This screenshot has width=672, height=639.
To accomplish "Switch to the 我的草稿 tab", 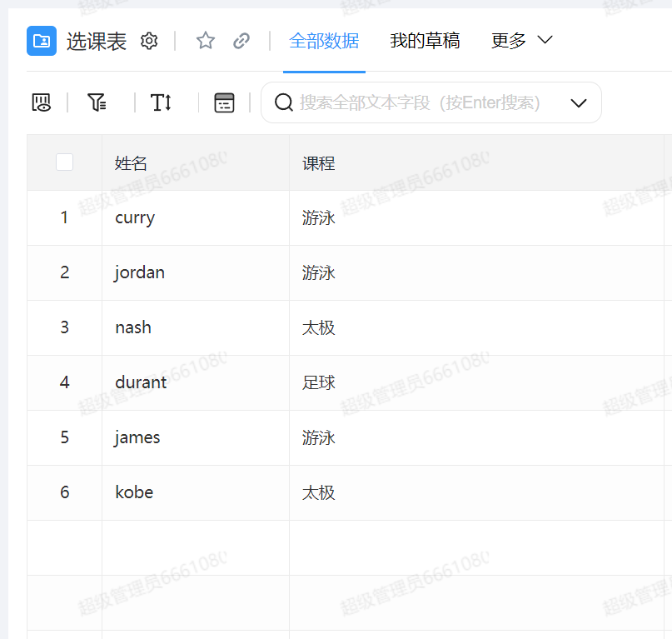I will point(425,40).
